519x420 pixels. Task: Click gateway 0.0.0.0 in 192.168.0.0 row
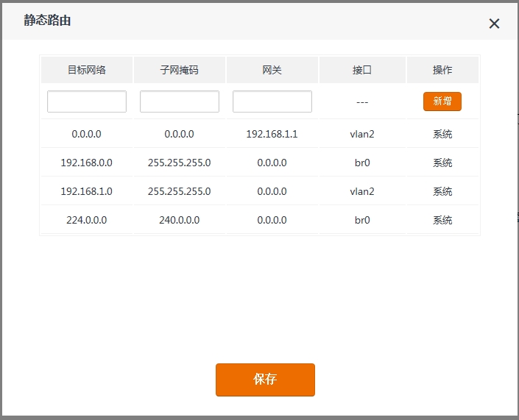(272, 163)
